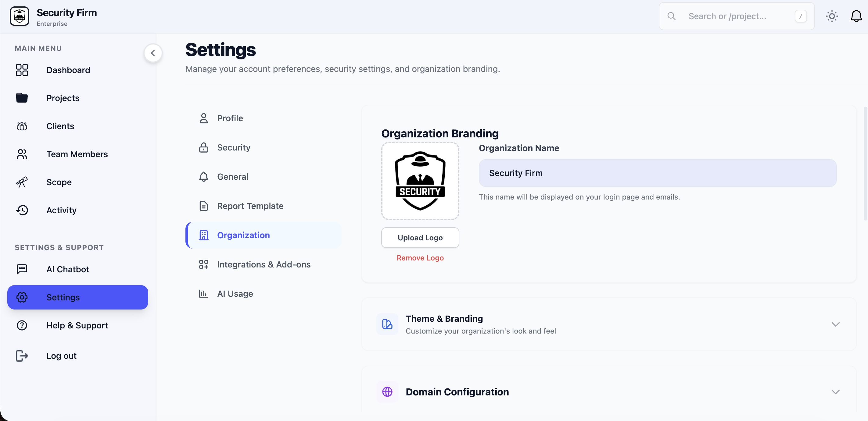868x421 pixels.
Task: Click the Log out arrow icon
Action: 22,356
